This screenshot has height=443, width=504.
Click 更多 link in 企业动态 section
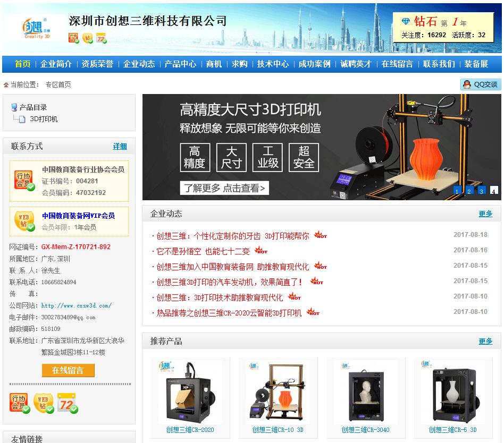coord(485,214)
